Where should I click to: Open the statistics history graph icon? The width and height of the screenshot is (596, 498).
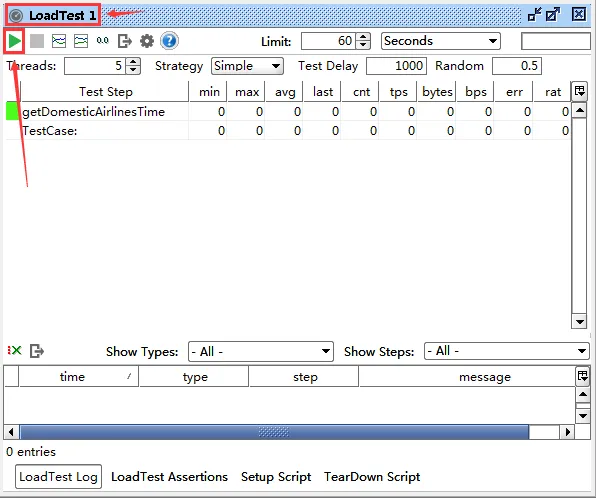click(81, 41)
